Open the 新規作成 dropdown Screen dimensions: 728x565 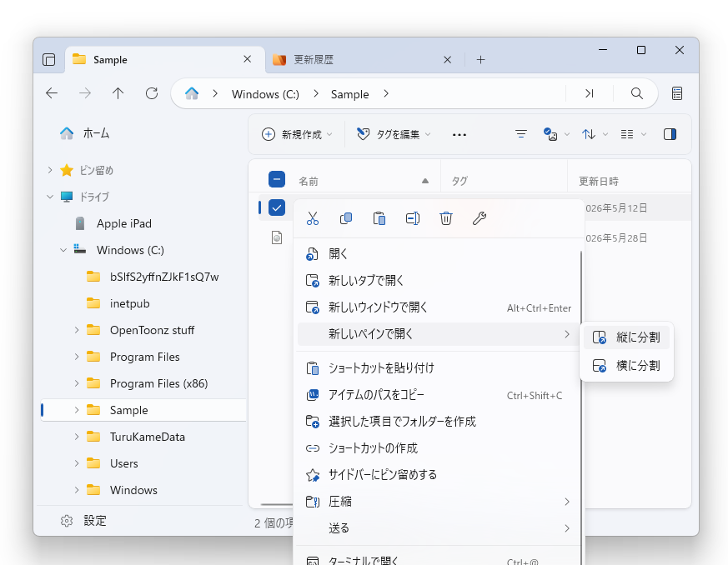[x=297, y=134]
